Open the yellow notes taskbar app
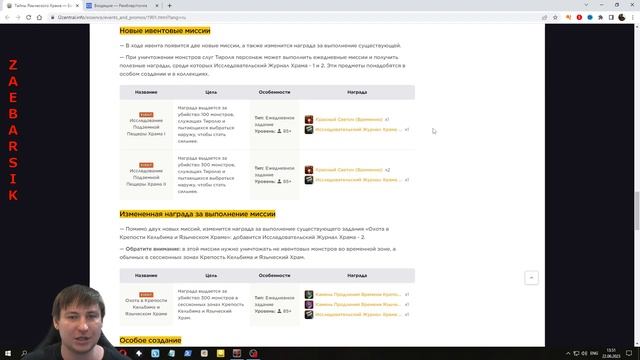 (x=221, y=353)
